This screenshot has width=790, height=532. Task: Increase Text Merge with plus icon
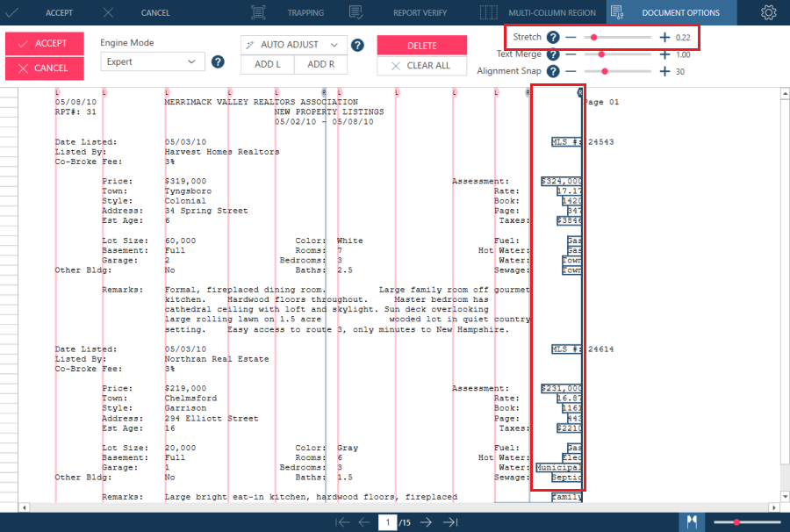click(664, 54)
